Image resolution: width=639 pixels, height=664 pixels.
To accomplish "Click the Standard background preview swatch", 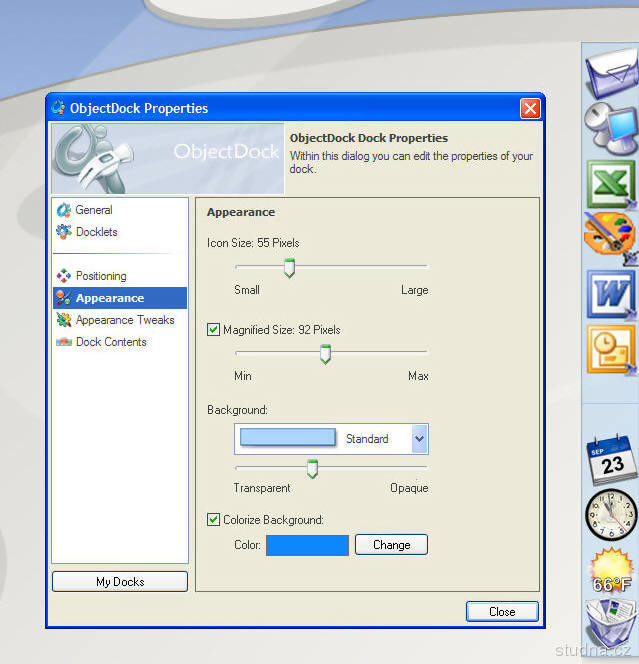I will [288, 437].
